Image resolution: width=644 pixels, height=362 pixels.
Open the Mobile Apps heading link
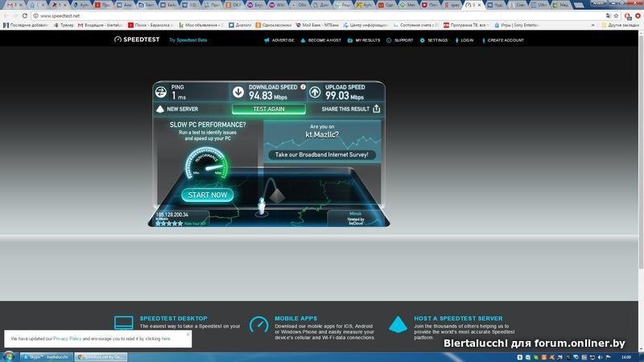pos(295,318)
